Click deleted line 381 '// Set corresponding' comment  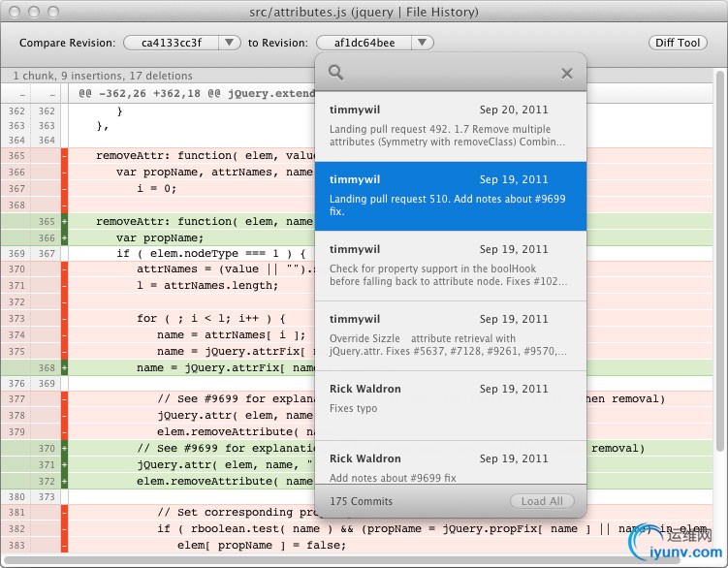[x=236, y=513]
